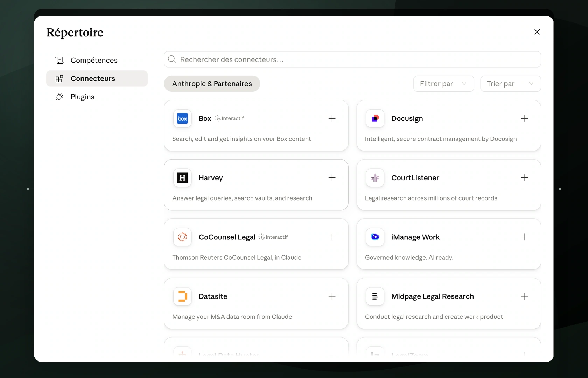The image size is (588, 378).
Task: Click 'Governed knowledge. AI ready.' text
Action: [x=409, y=257]
